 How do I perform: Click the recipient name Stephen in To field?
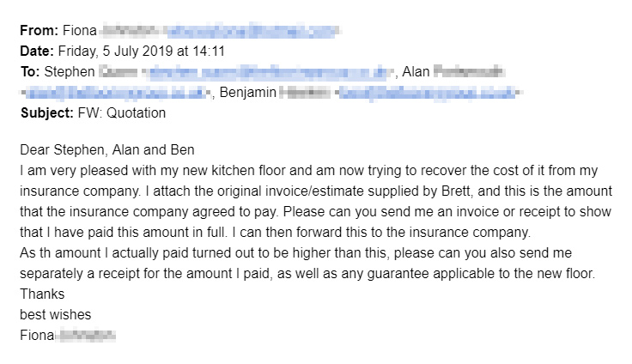tap(68, 71)
